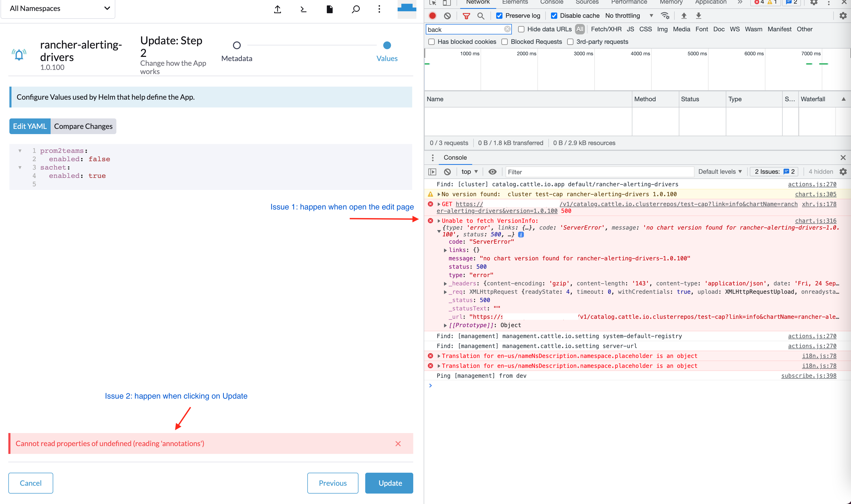Image resolution: width=851 pixels, height=504 pixels.
Task: Open the No throttling dropdown
Action: click(x=629, y=16)
